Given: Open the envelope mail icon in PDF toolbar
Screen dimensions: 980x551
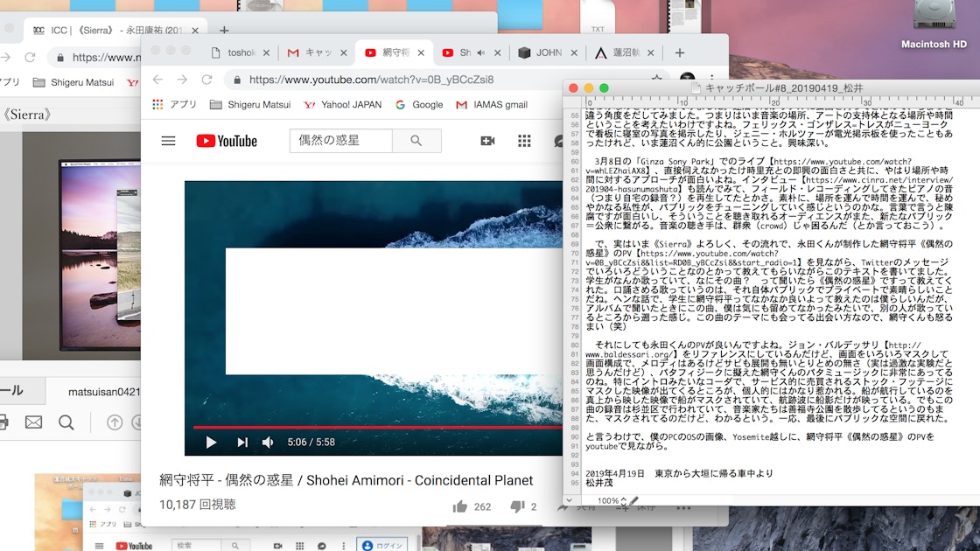Looking at the screenshot, I should tap(33, 422).
